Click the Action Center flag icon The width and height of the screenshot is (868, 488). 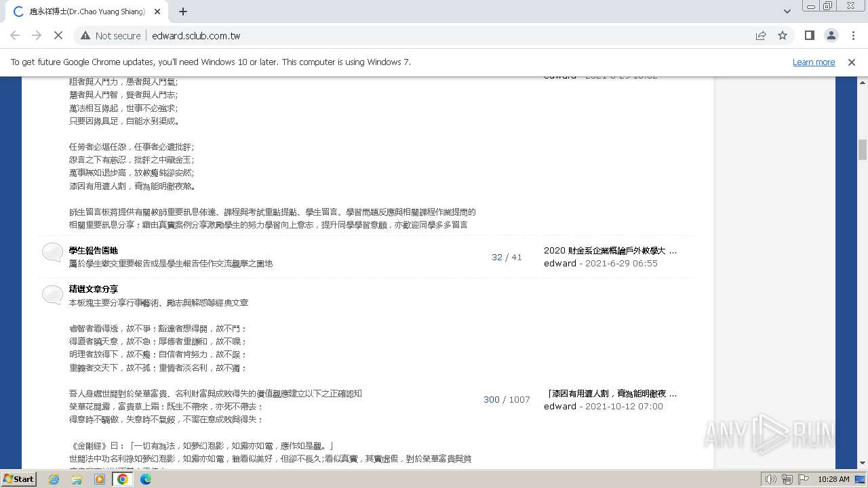[x=803, y=479]
